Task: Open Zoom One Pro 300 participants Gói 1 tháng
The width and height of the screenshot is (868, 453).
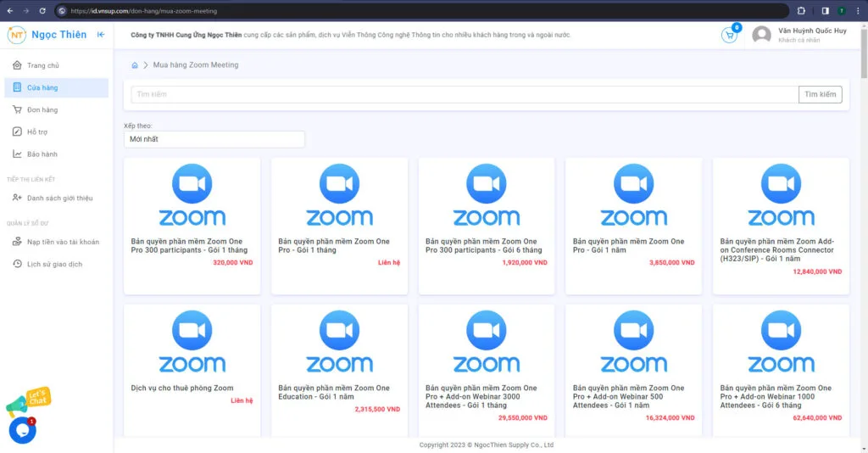Action: pos(189,246)
